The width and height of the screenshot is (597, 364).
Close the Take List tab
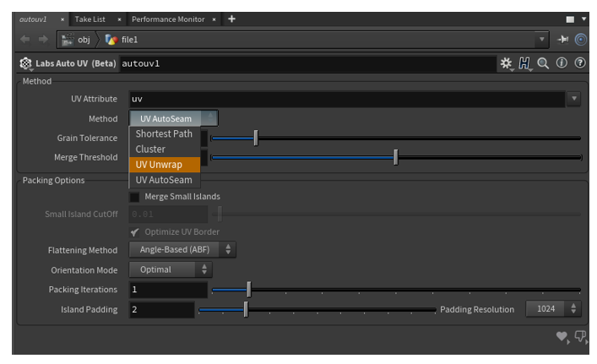pos(119,19)
